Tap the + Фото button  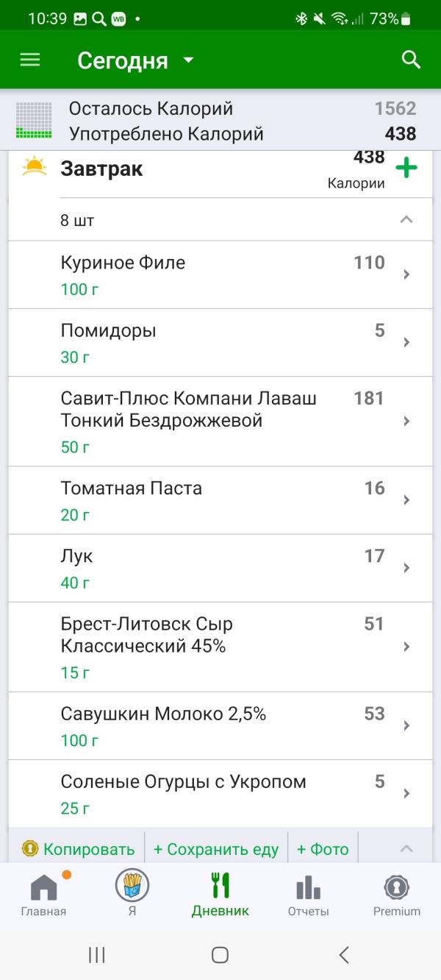click(323, 849)
